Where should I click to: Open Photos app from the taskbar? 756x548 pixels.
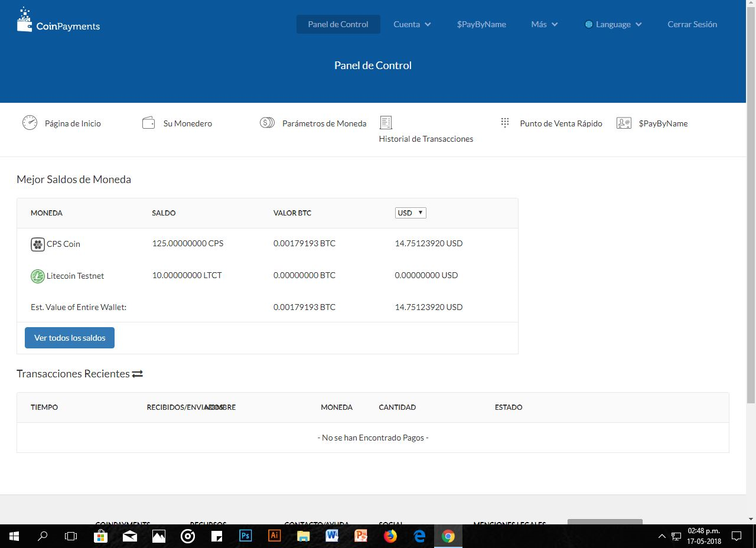point(158,536)
